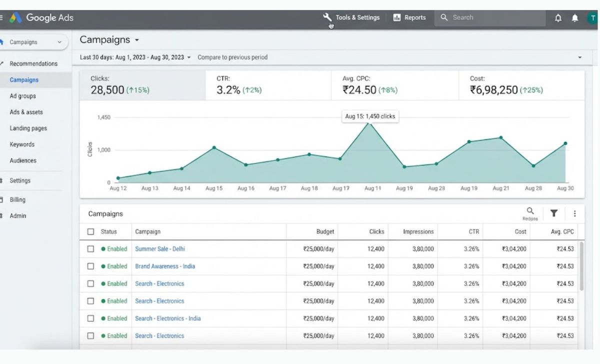
Task: Click the Recommendations sidebar icon
Action: tap(1, 63)
